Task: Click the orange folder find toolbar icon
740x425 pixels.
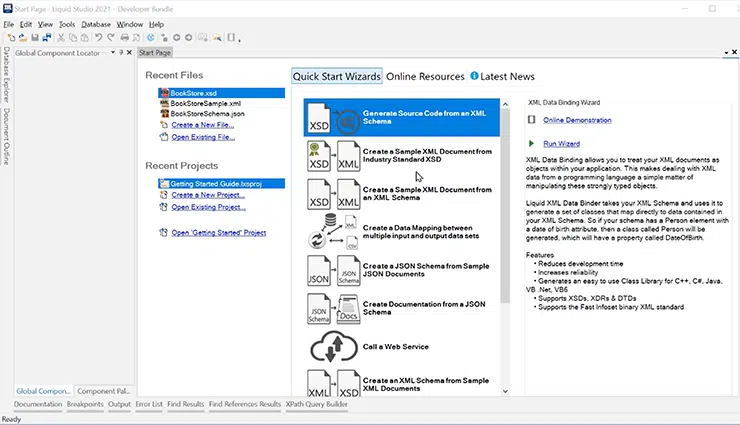Action: tap(217, 38)
